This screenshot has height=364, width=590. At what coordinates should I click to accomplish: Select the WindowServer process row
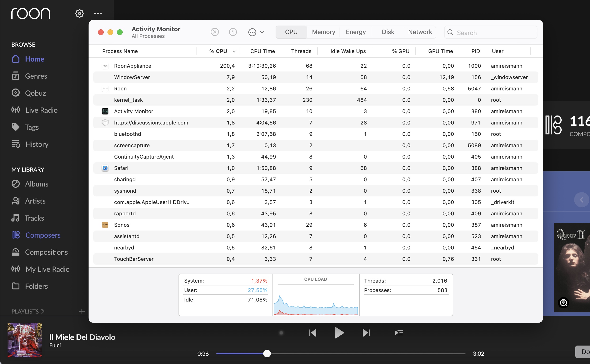(315, 77)
